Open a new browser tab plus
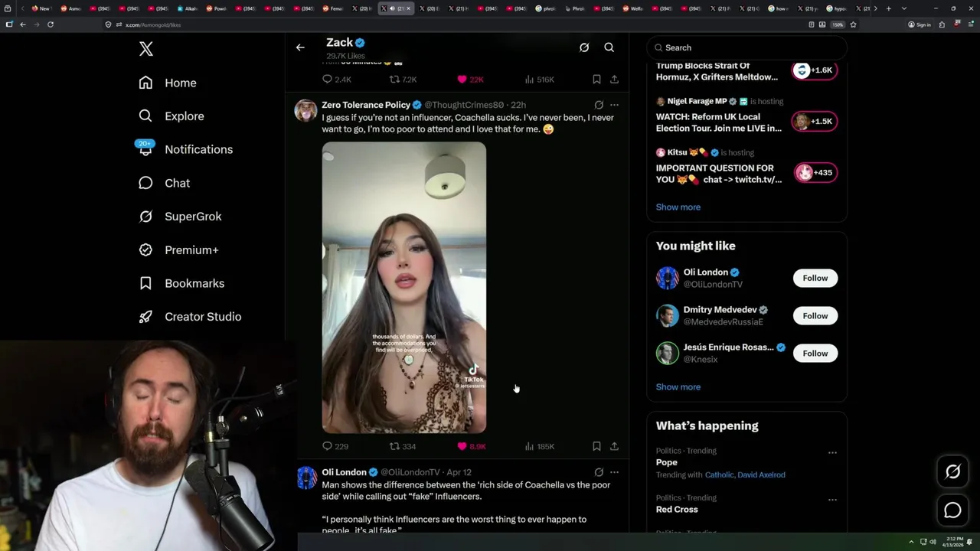The width and height of the screenshot is (980, 551). pyautogui.click(x=888, y=8)
